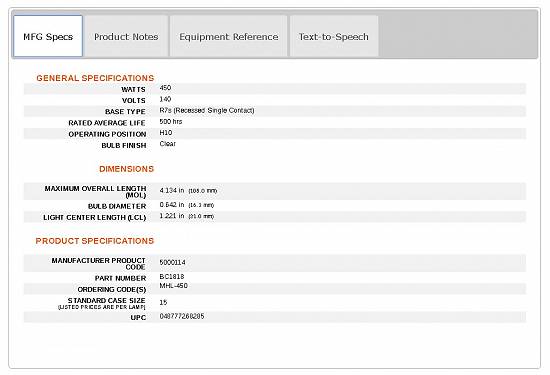This screenshot has height=375, width=550.
Task: Click the part number BC1818
Action: coord(172,276)
